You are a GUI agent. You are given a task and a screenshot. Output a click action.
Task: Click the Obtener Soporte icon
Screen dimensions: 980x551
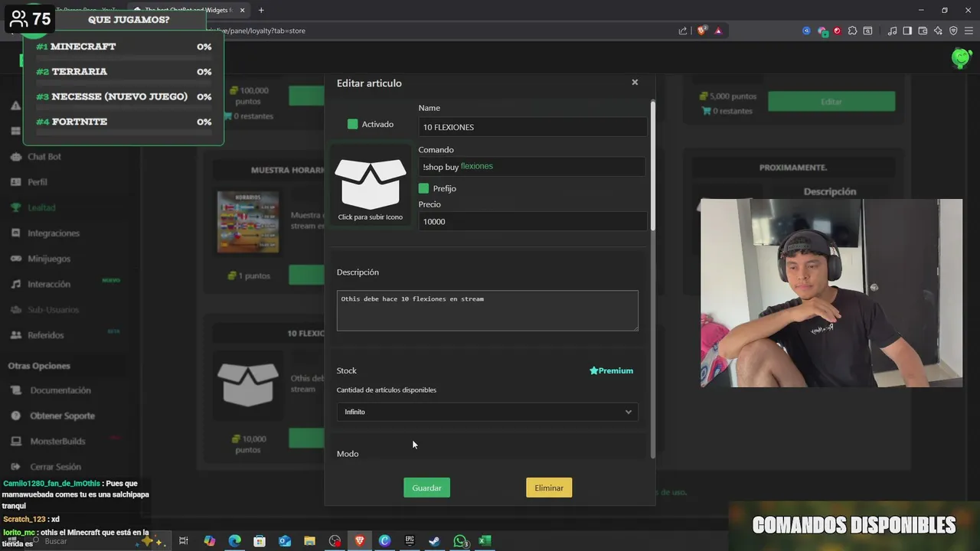point(15,416)
